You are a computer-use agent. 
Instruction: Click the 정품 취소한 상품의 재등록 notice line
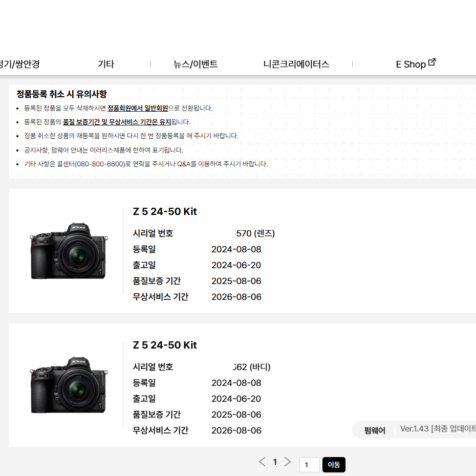(131, 136)
